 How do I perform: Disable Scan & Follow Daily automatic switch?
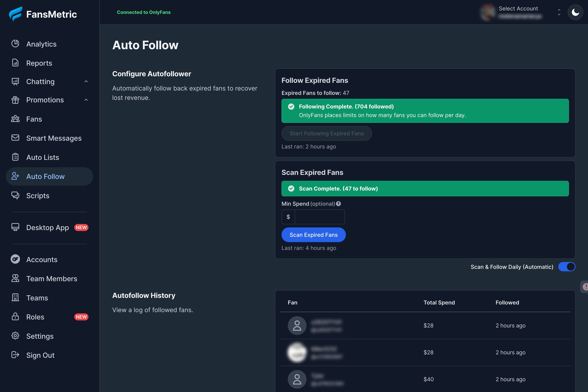[567, 267]
